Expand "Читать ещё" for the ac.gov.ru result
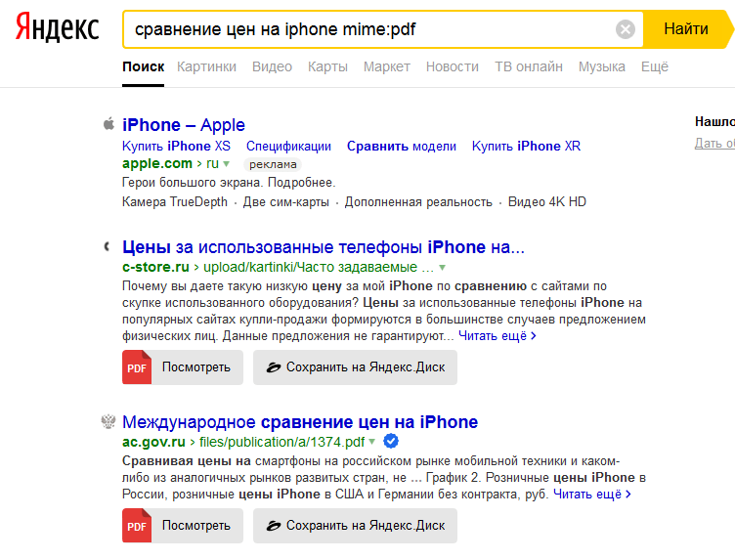This screenshot has width=735, height=560. [x=592, y=495]
